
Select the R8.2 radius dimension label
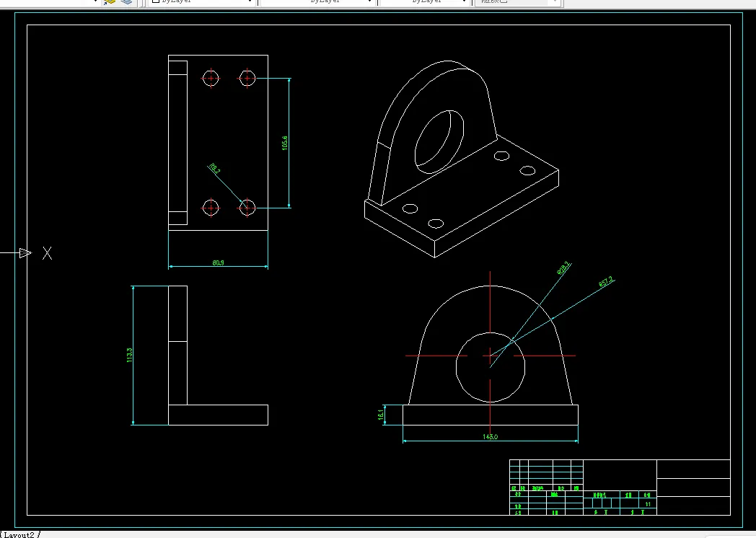click(x=214, y=168)
